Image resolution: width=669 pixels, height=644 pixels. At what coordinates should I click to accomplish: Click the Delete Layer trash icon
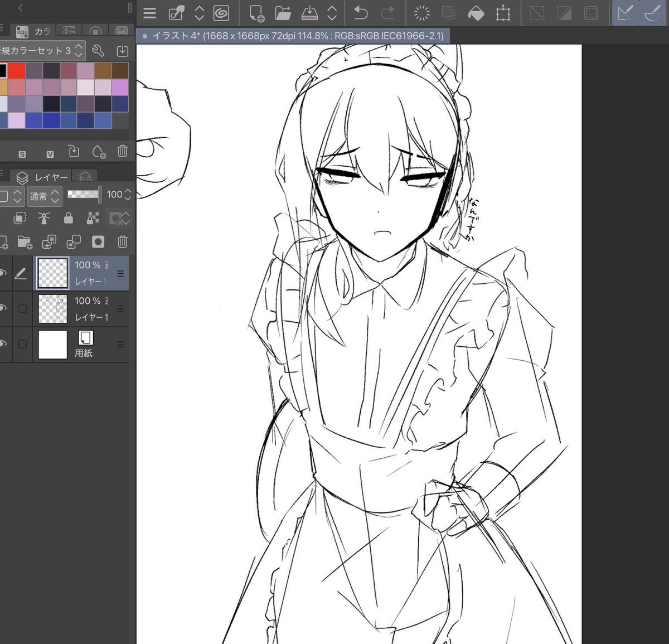pos(123,241)
